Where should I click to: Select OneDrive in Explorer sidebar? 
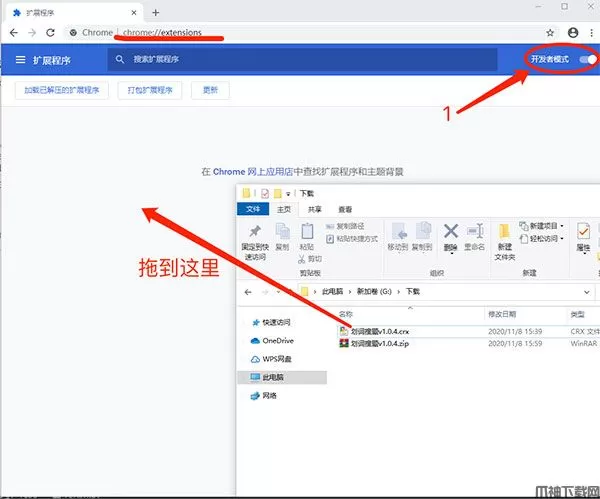[x=272, y=341]
